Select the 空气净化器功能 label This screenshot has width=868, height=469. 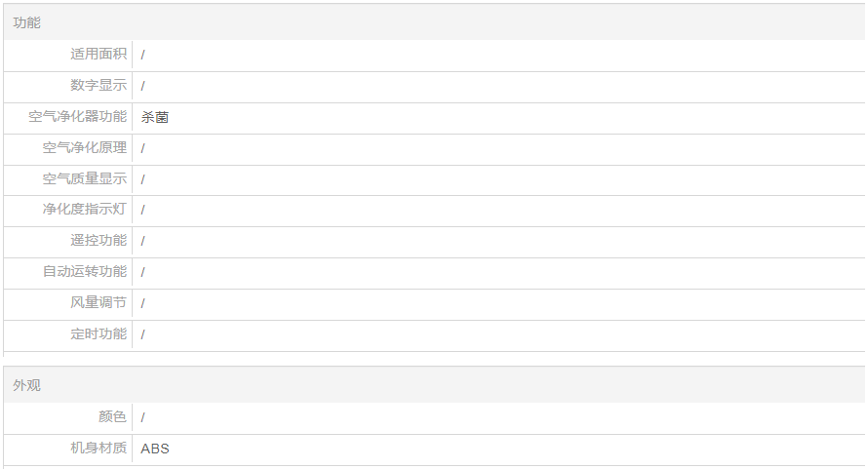(78, 117)
